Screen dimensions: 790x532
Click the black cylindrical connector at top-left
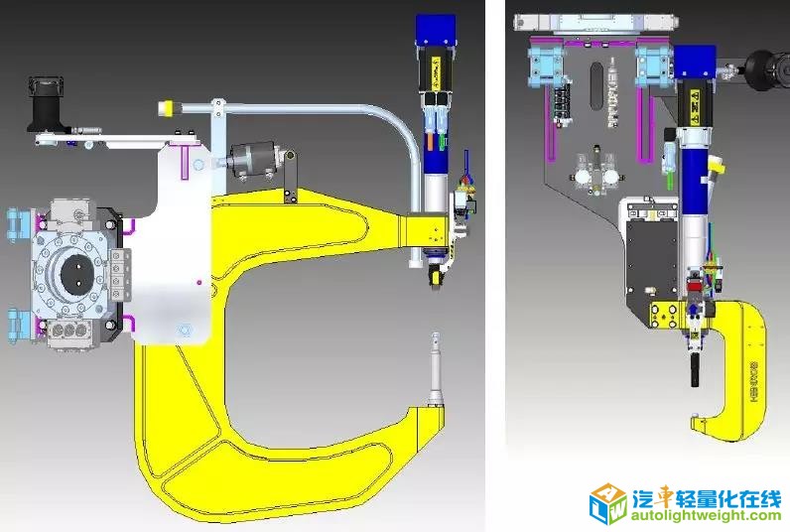point(47,104)
